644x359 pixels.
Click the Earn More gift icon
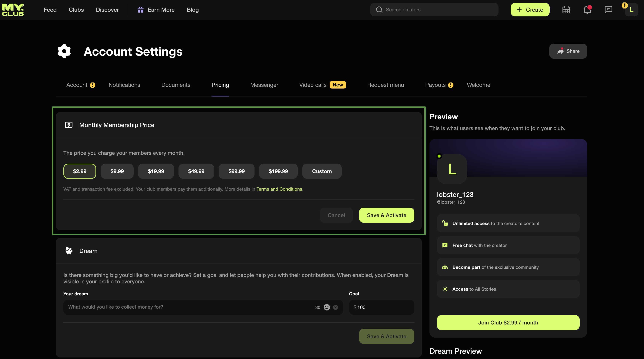(x=141, y=10)
